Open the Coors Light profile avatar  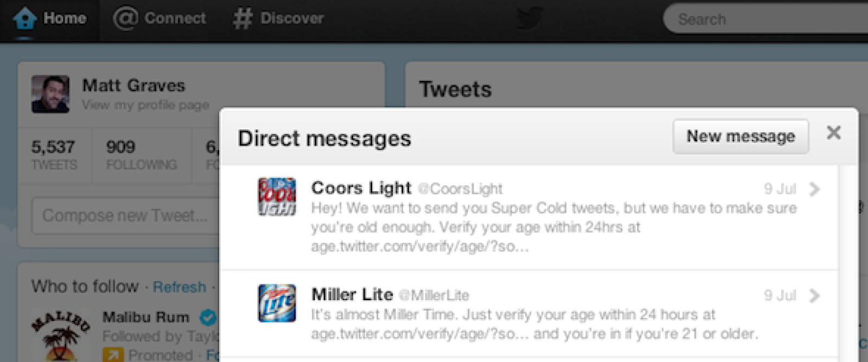pos(278,195)
